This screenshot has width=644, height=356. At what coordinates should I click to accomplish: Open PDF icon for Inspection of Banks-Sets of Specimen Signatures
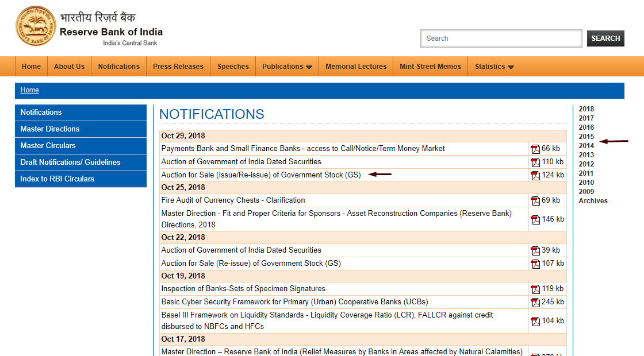(535, 289)
